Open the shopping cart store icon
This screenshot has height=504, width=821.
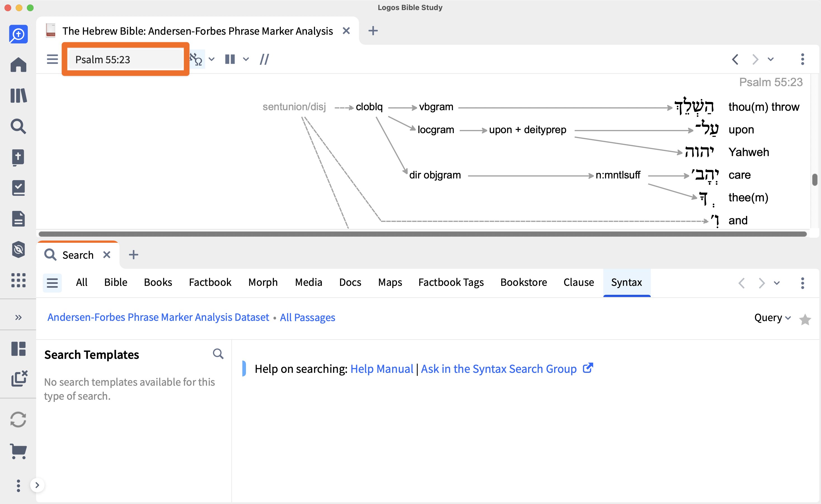(x=18, y=451)
